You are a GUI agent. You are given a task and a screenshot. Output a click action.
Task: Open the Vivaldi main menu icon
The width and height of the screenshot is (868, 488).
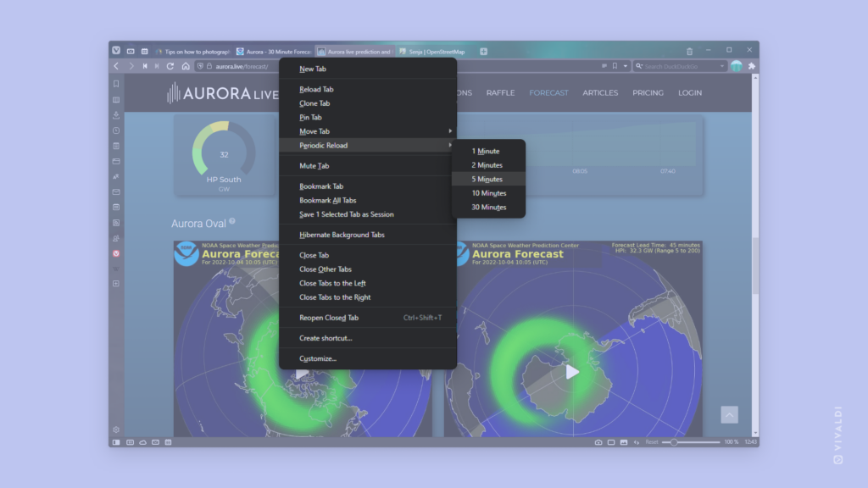coord(115,50)
